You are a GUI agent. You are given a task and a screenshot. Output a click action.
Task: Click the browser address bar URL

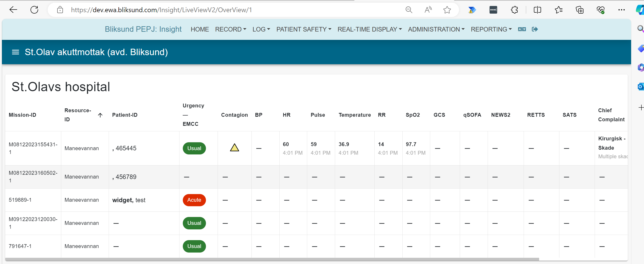click(162, 10)
